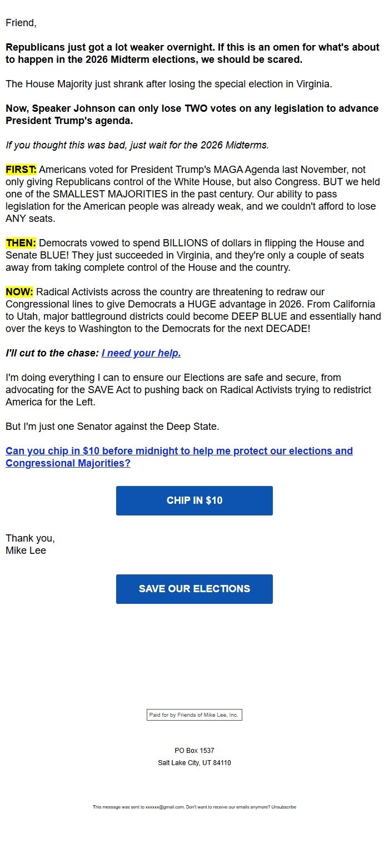Click the highlighted FIRST: label
The height and width of the screenshot is (868, 389).
pos(21,170)
